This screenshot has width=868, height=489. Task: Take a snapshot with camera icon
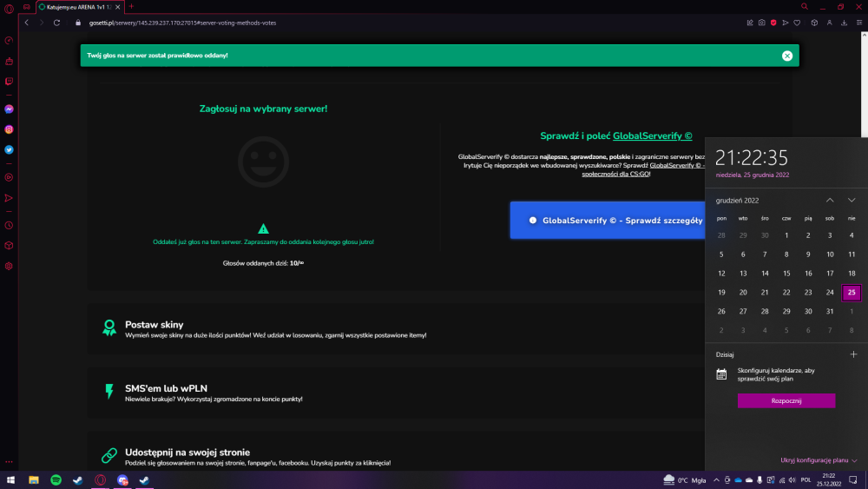762,23
